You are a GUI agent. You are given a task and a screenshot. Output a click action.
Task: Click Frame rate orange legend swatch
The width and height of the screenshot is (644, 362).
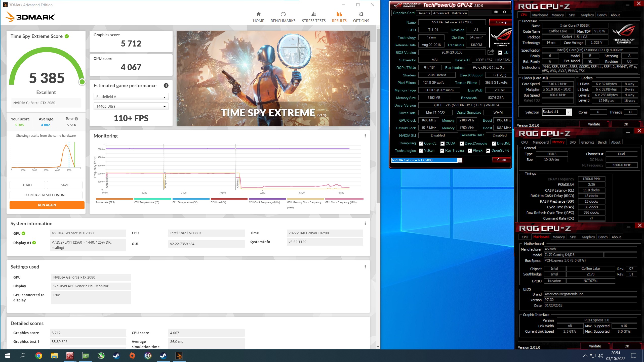(x=114, y=199)
